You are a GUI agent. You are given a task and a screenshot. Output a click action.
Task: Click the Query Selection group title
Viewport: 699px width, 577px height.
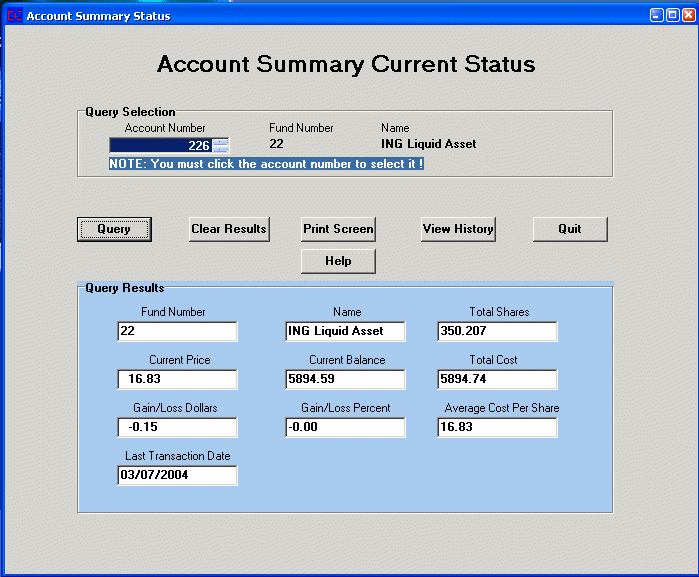[x=130, y=112]
